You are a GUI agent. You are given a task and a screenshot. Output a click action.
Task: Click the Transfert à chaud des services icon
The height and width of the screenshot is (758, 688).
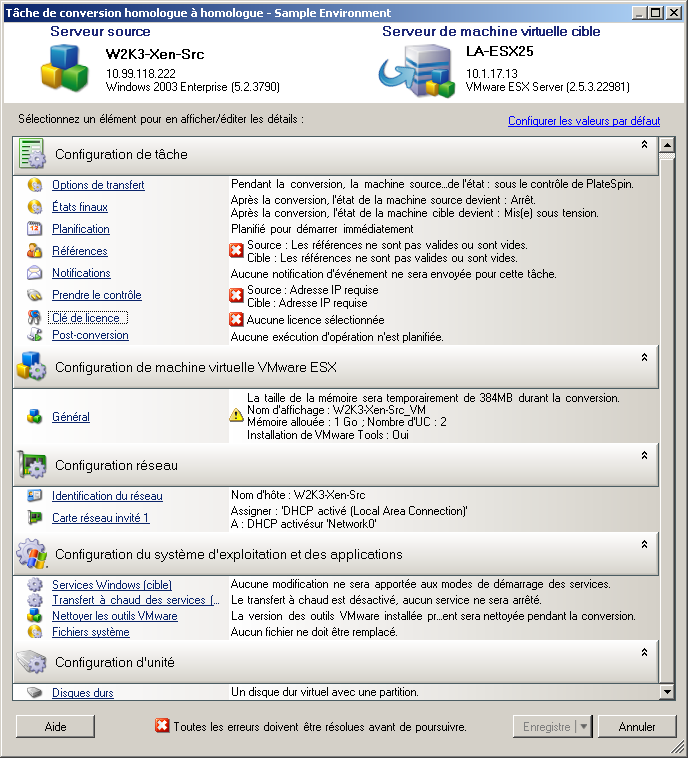coord(34,600)
